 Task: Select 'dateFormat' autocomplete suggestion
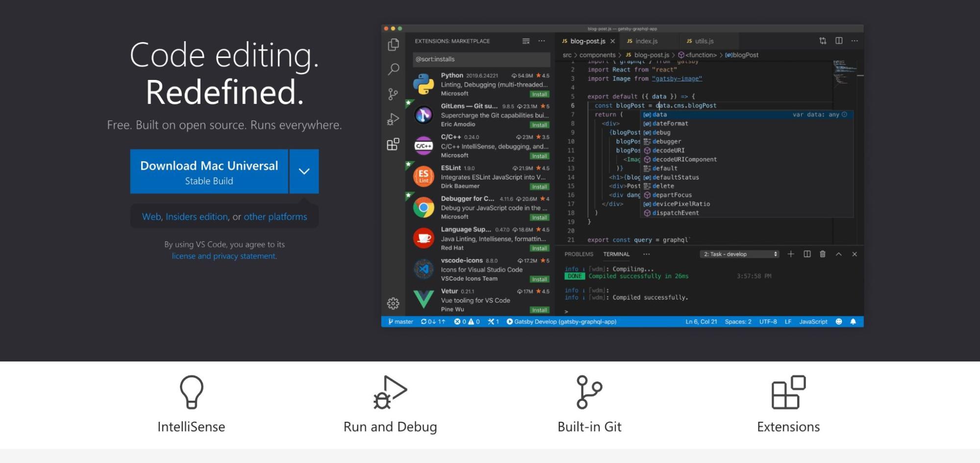[747, 124]
